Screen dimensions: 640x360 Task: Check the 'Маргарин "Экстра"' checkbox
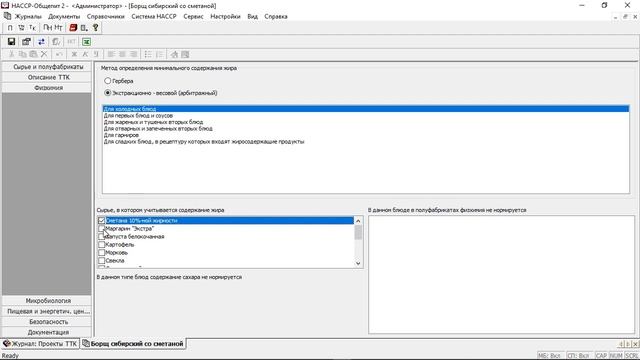tap(102, 229)
